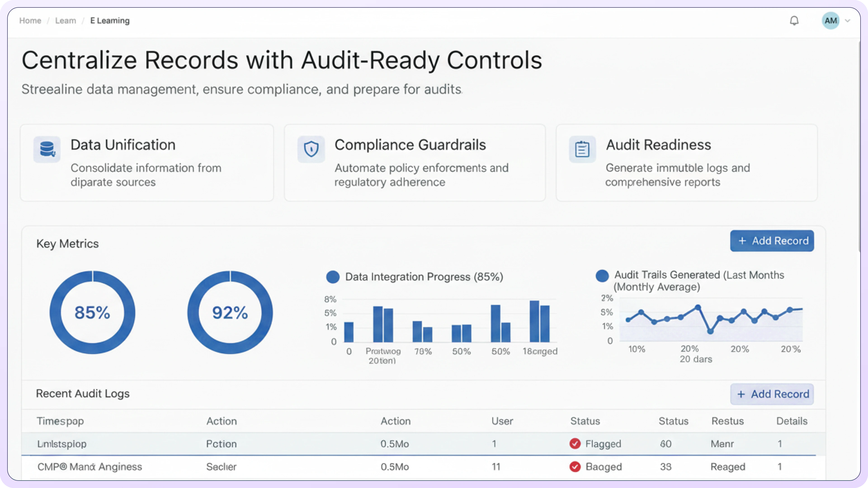Open the Learn breadcrumb link
868x488 pixels.
click(x=65, y=21)
